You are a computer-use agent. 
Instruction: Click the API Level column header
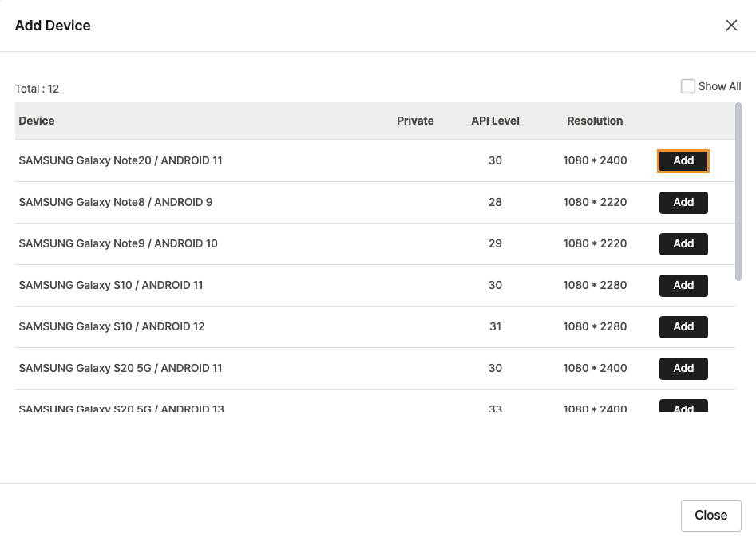point(495,121)
